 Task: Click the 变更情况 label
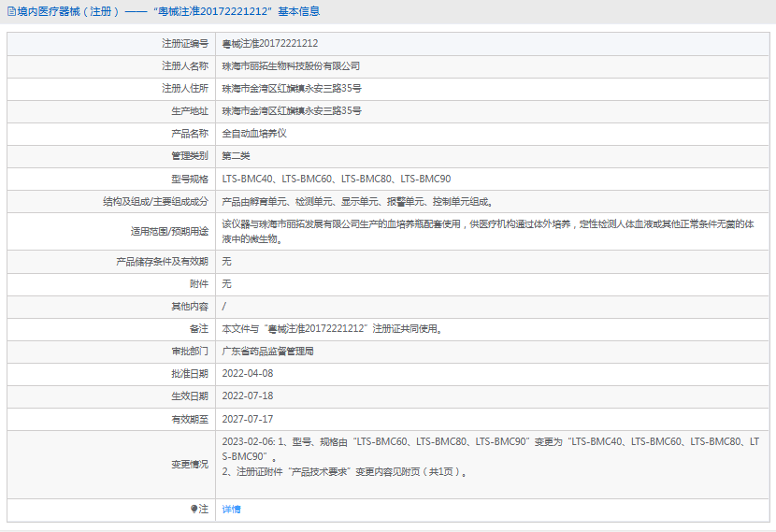point(190,464)
